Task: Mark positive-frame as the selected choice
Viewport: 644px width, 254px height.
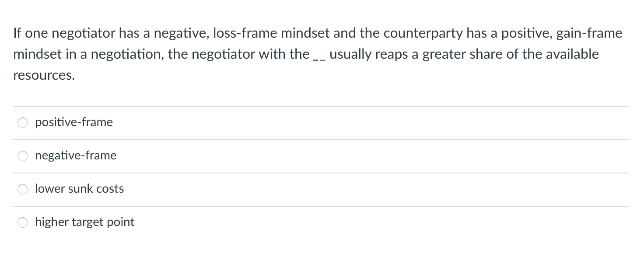Action: (x=23, y=123)
